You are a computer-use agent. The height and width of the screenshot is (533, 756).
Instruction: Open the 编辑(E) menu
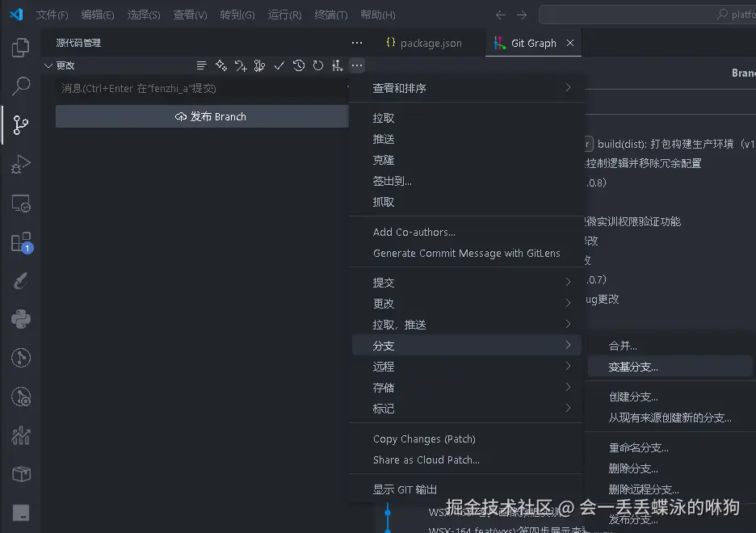coord(98,15)
